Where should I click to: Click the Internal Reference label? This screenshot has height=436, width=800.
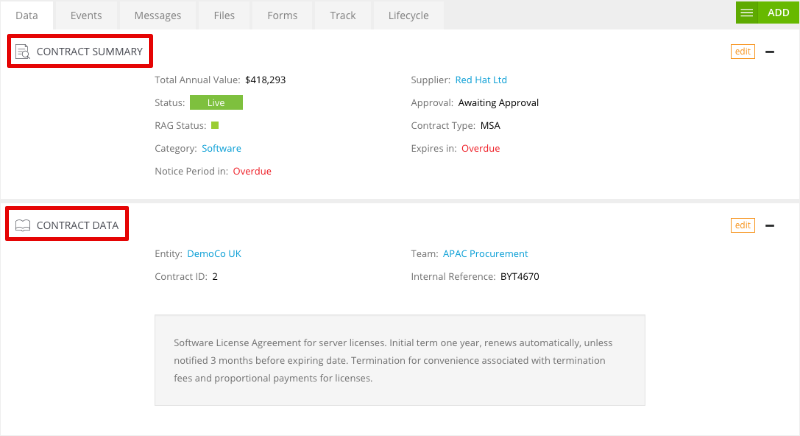pos(453,277)
